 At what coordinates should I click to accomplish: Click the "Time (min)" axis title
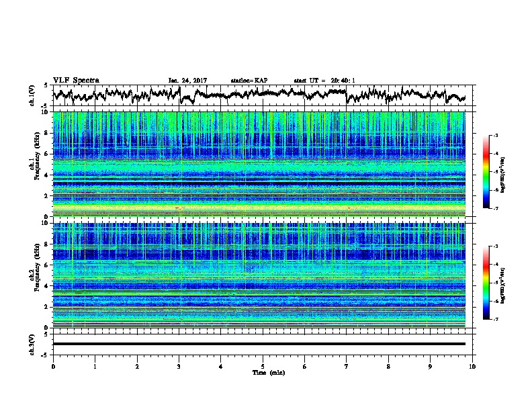click(269, 373)
